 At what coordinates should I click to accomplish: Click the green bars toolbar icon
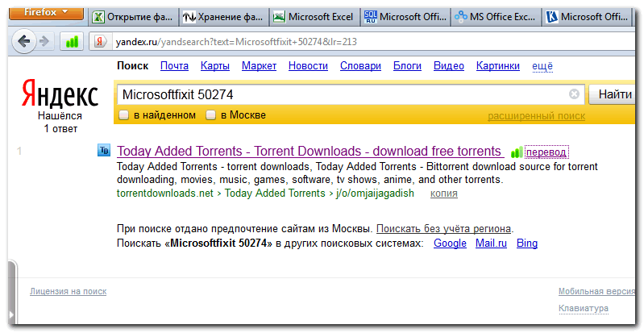[x=72, y=41]
